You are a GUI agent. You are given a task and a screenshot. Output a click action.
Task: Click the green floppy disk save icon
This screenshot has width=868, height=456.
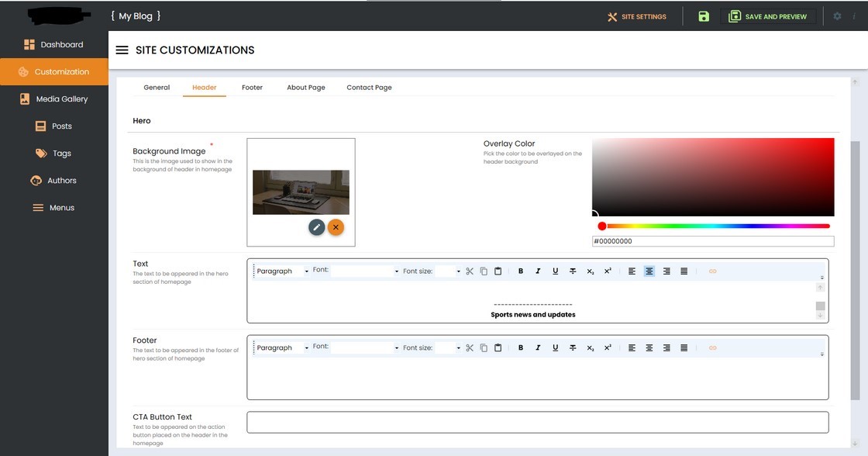[x=704, y=16]
